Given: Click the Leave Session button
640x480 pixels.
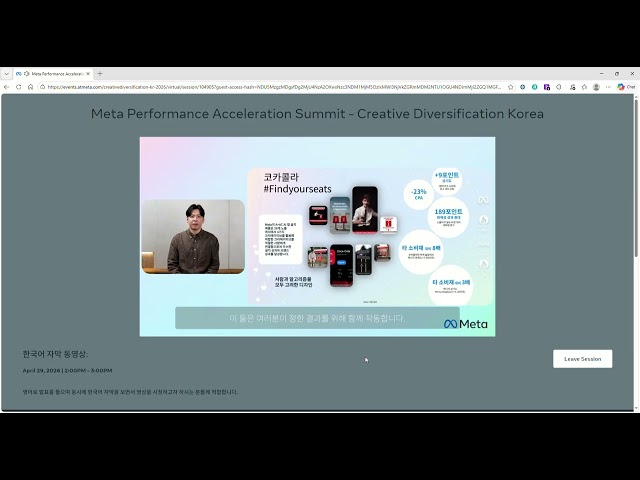Looking at the screenshot, I should point(582,359).
